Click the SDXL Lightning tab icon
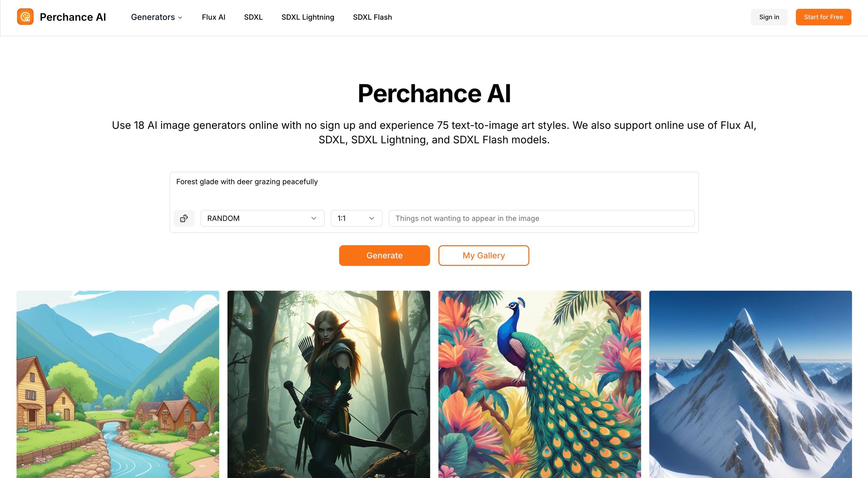868x478 pixels. coord(307,17)
